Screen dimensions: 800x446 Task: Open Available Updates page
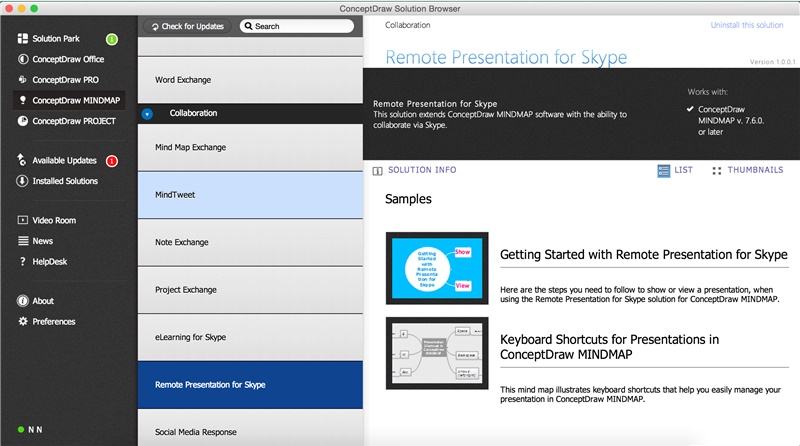coord(64,161)
